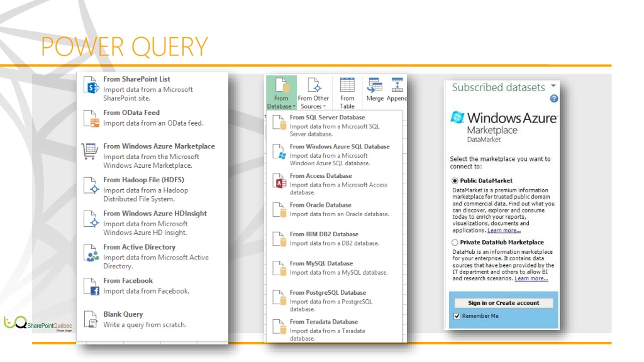Click the Hadoop File (HDFS) icon
This screenshot has width=644, height=362.
(91, 185)
